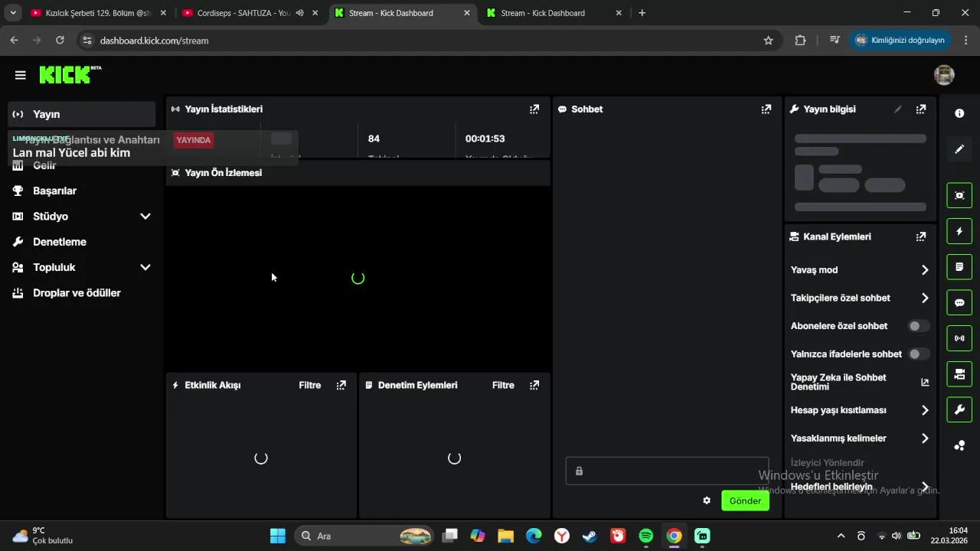The height and width of the screenshot is (551, 980).
Task: Open Filtre in Etkinlik Akışı panel
Action: [x=310, y=385]
